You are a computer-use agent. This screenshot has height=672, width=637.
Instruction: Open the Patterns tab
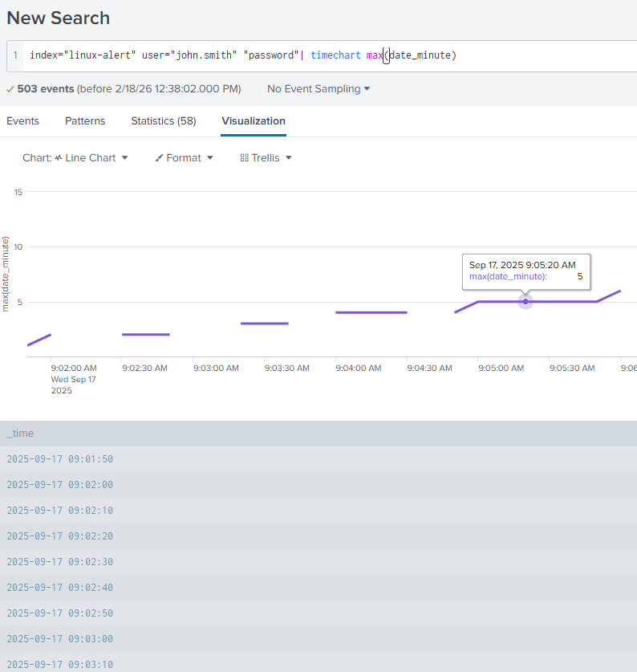pos(85,121)
